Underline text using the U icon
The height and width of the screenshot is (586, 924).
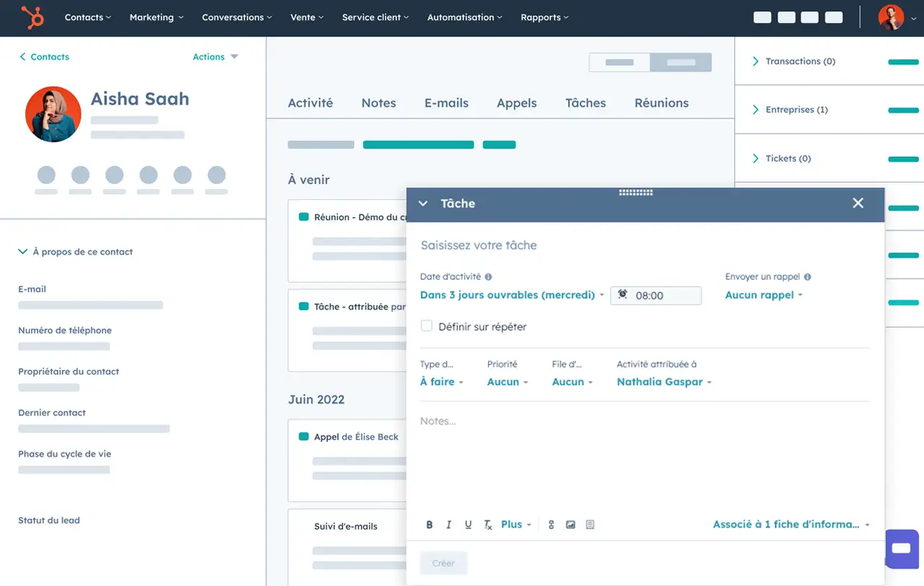[x=468, y=525]
